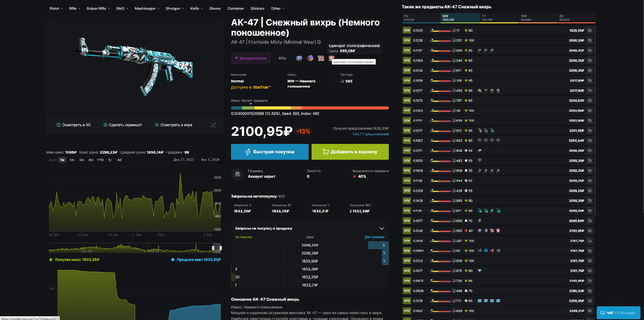644x320 pixels.
Task: Select the 3m chart zoom range
Action: (82, 160)
